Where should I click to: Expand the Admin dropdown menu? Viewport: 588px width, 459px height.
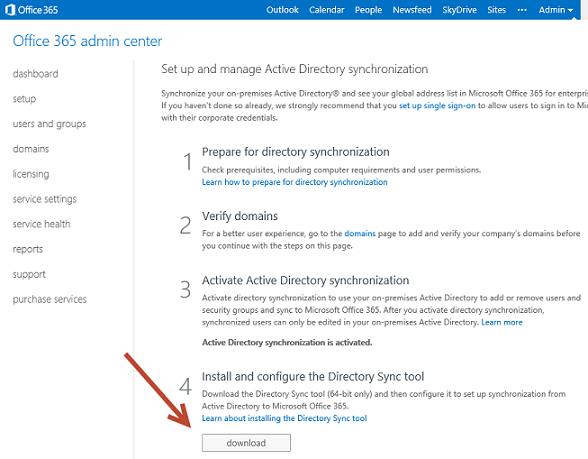pos(556,10)
